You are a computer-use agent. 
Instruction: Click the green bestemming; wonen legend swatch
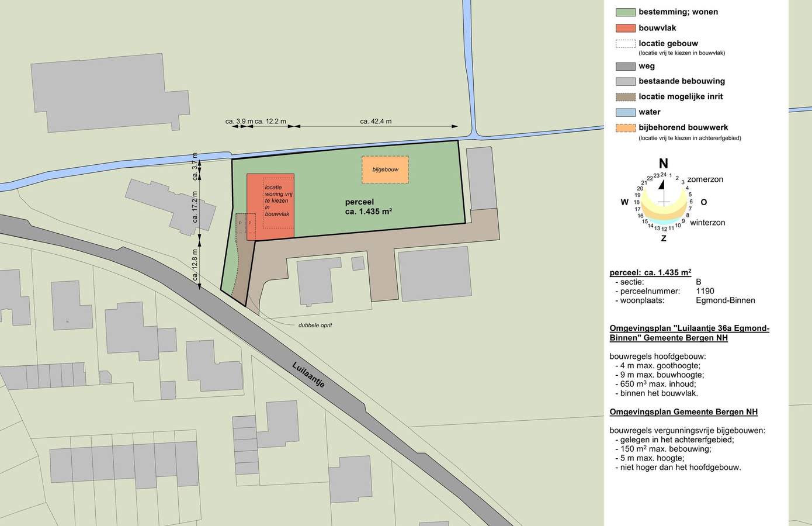tap(625, 12)
